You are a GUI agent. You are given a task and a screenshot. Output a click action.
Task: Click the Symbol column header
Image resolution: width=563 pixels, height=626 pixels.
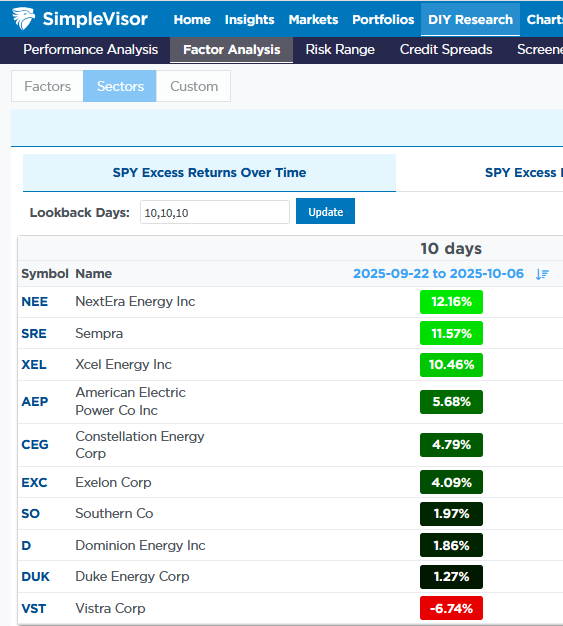click(45, 274)
